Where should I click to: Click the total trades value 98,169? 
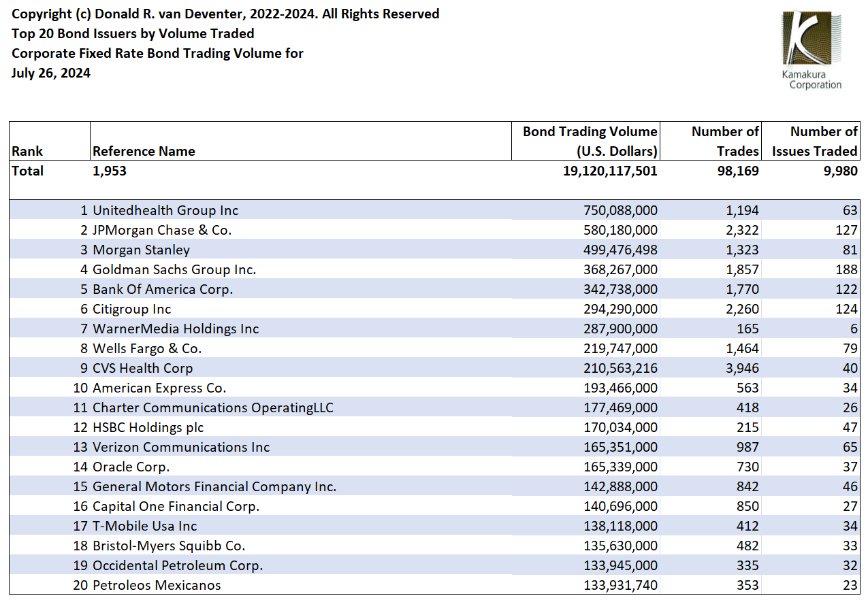point(738,171)
